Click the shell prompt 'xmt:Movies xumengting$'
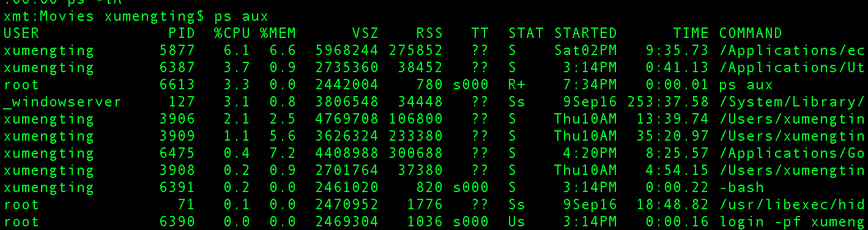 click(x=104, y=16)
